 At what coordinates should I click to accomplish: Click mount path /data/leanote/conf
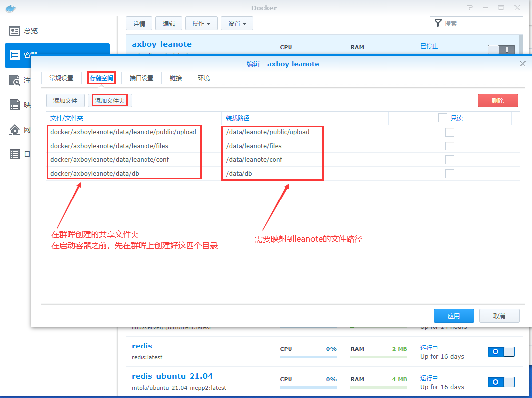coord(254,160)
